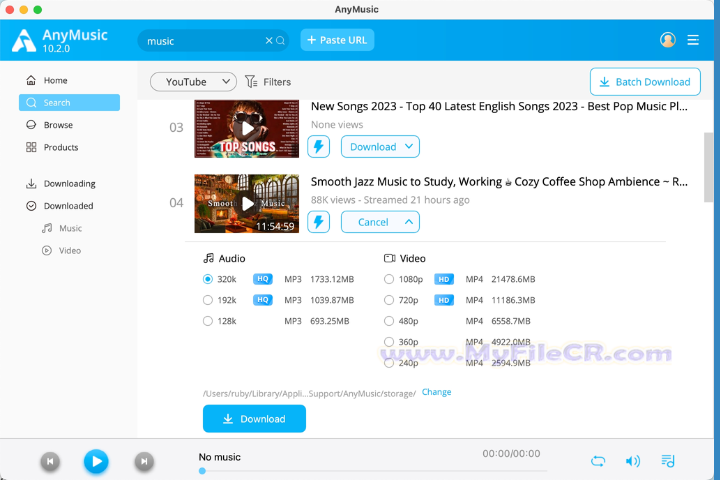The height and width of the screenshot is (480, 720).
Task: Open Browse in sidebar
Action: (x=69, y=125)
